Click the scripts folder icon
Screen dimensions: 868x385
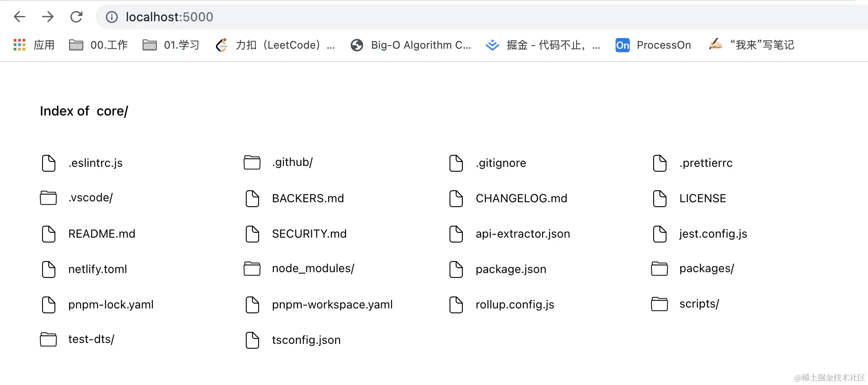(659, 304)
